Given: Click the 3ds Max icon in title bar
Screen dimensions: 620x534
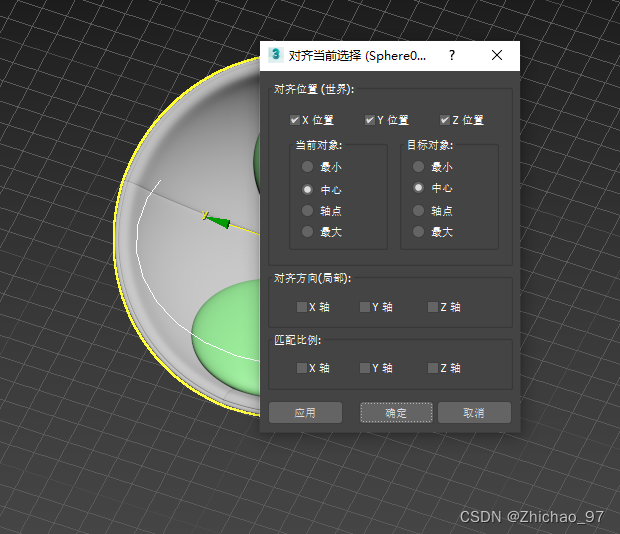Looking at the screenshot, I should click(275, 55).
